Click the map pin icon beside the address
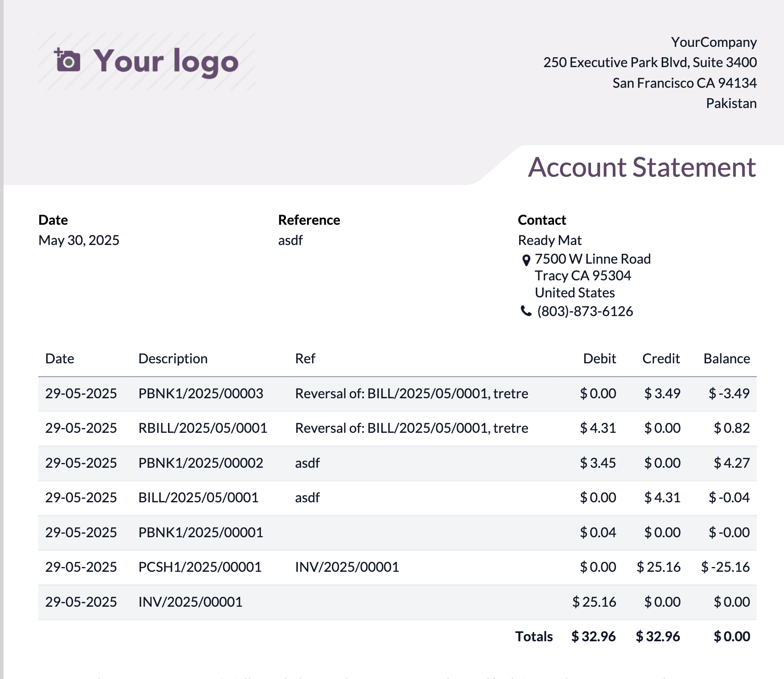 click(526, 260)
